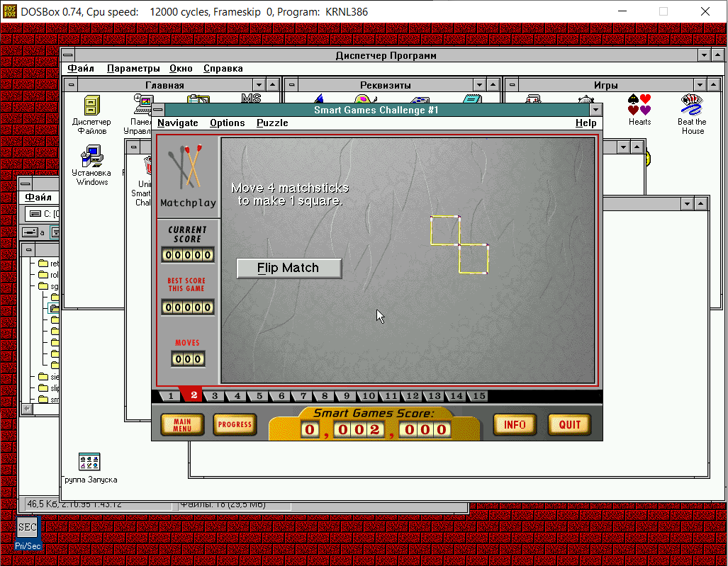
Task: Click the Info button
Action: [515, 425]
